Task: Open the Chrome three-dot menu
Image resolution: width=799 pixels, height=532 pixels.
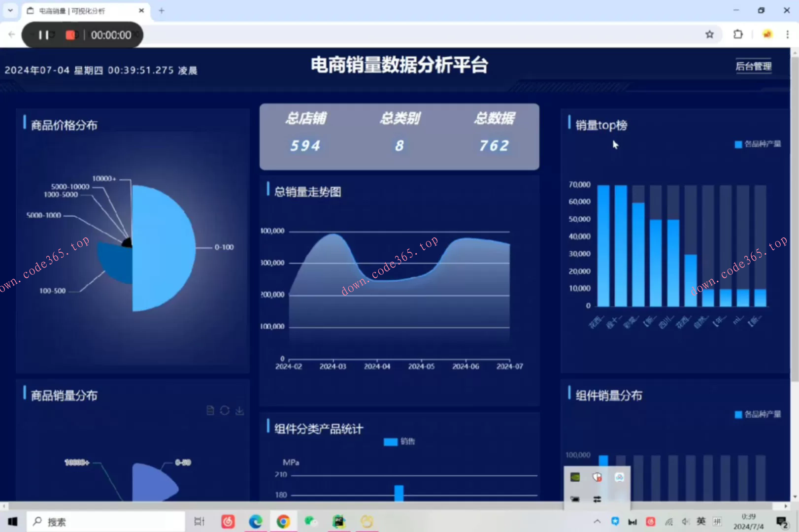Action: tap(787, 34)
